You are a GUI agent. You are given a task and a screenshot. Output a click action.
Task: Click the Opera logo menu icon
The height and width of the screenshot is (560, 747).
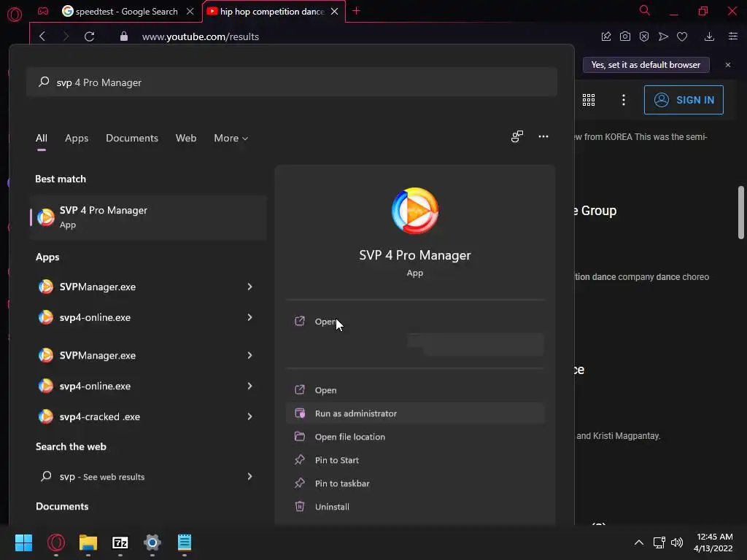pyautogui.click(x=15, y=15)
